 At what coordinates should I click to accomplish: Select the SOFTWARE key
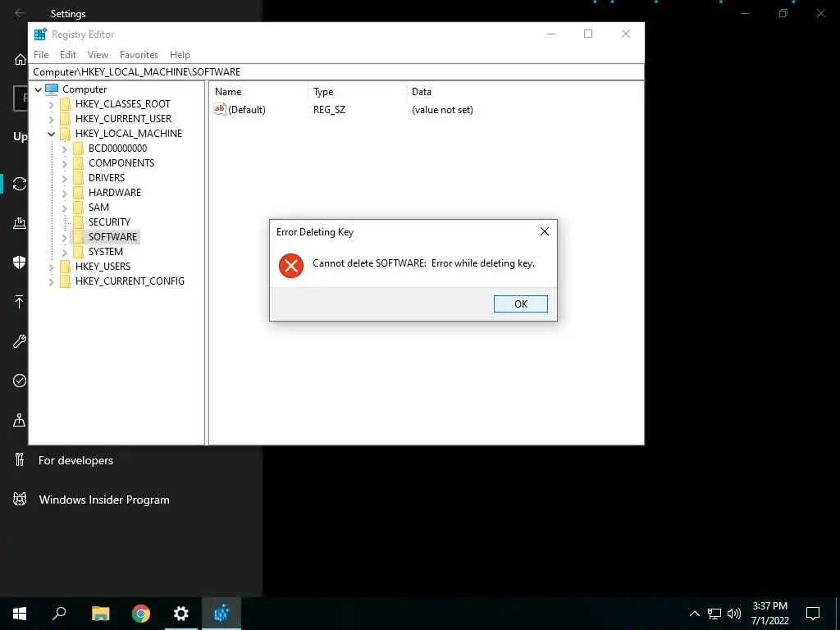[112, 237]
